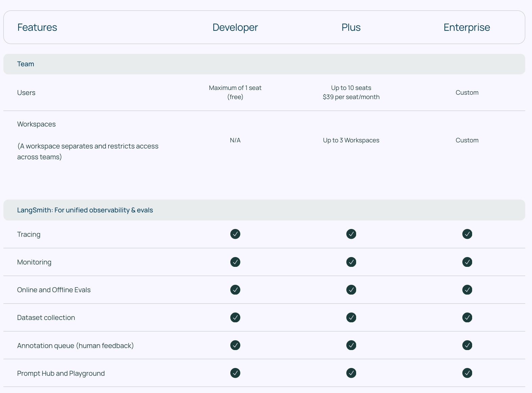
Task: Click Prompt Hub and Playground checkmark for Plus
Action: pyautogui.click(x=351, y=373)
